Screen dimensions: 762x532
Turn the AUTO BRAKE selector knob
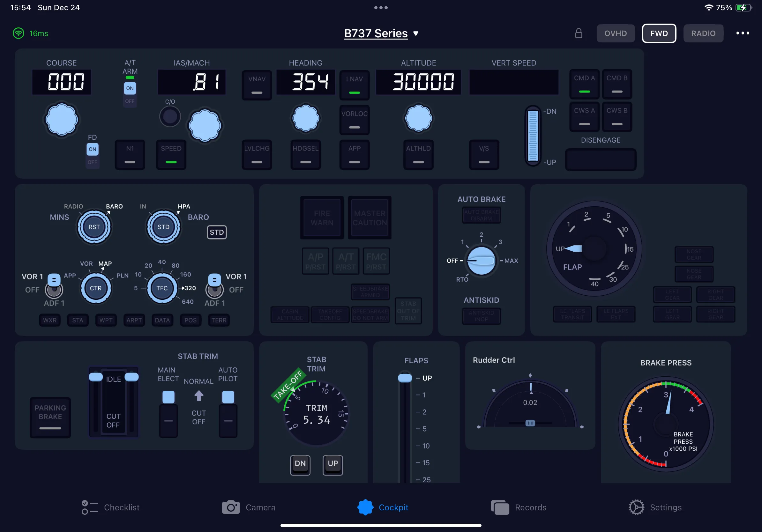point(481,260)
